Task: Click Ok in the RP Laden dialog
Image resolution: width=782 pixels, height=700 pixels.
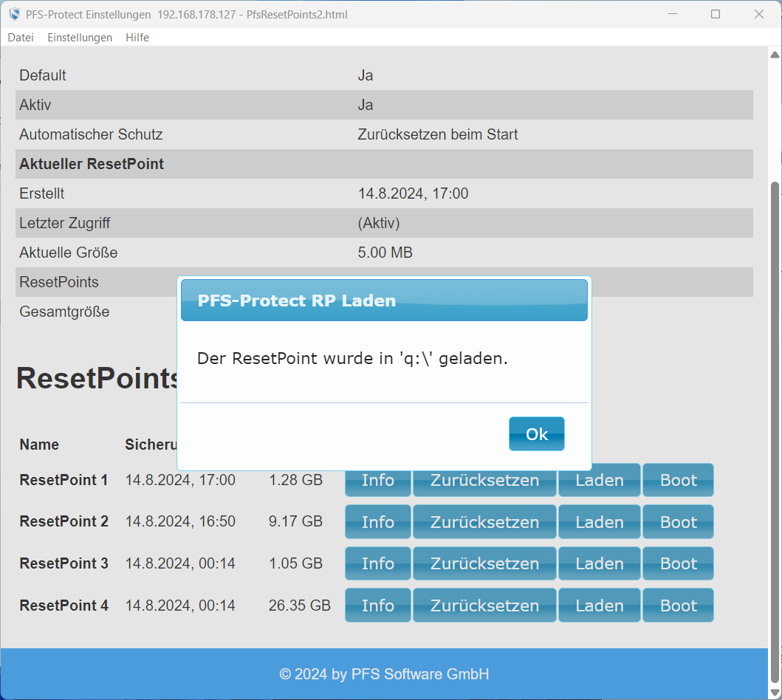Action: [x=536, y=434]
